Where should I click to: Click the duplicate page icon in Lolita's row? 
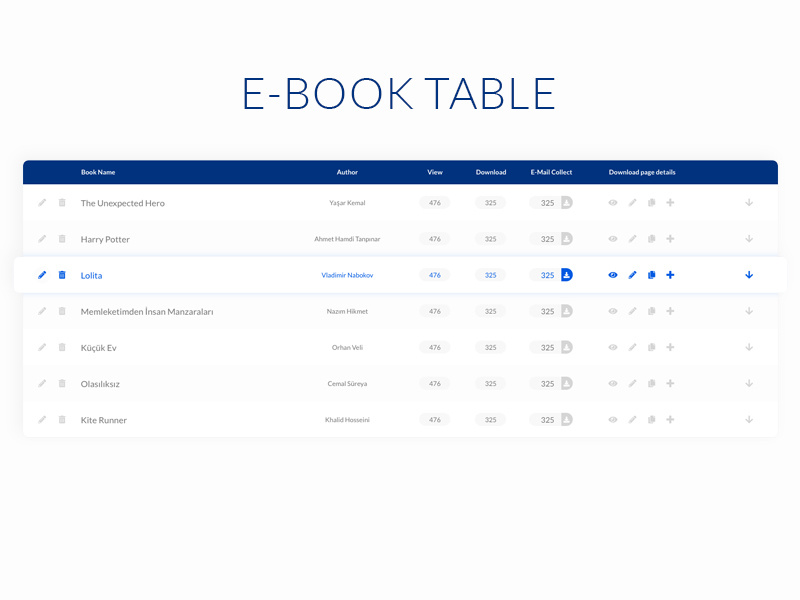(x=651, y=275)
